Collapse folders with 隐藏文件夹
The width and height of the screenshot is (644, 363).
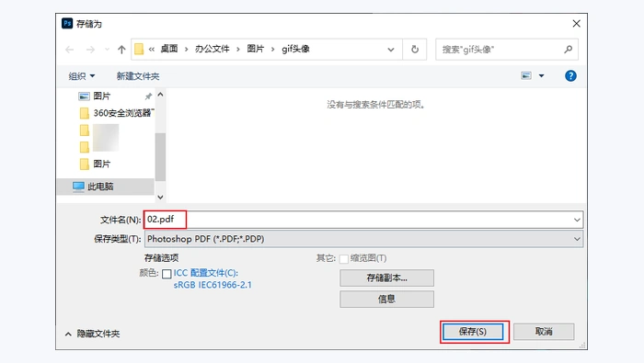click(92, 334)
